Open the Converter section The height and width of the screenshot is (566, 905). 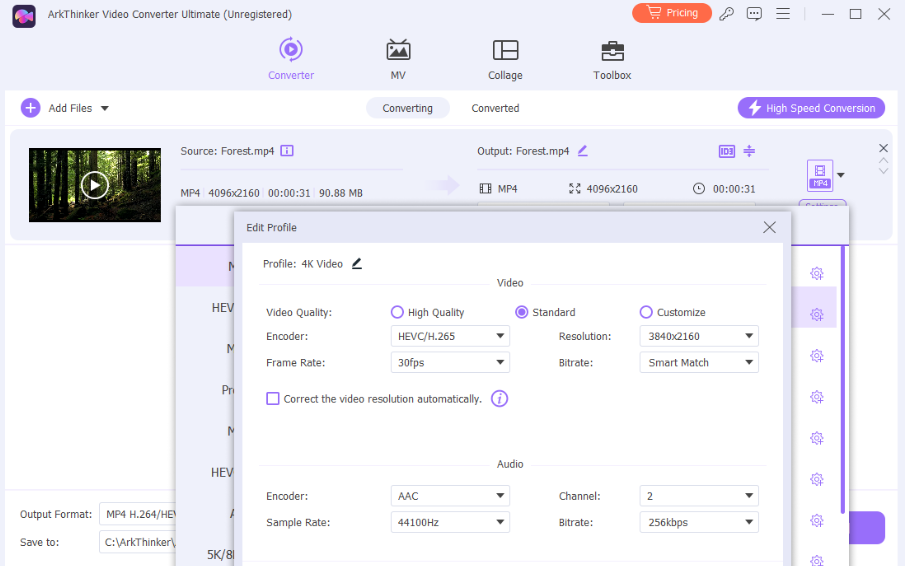[x=291, y=59]
